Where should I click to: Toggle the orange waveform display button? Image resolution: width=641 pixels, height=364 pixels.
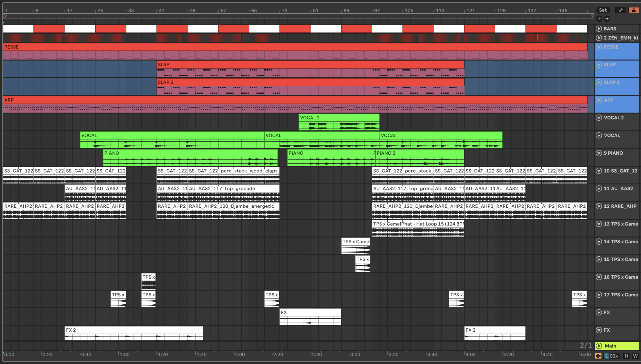(x=598, y=356)
